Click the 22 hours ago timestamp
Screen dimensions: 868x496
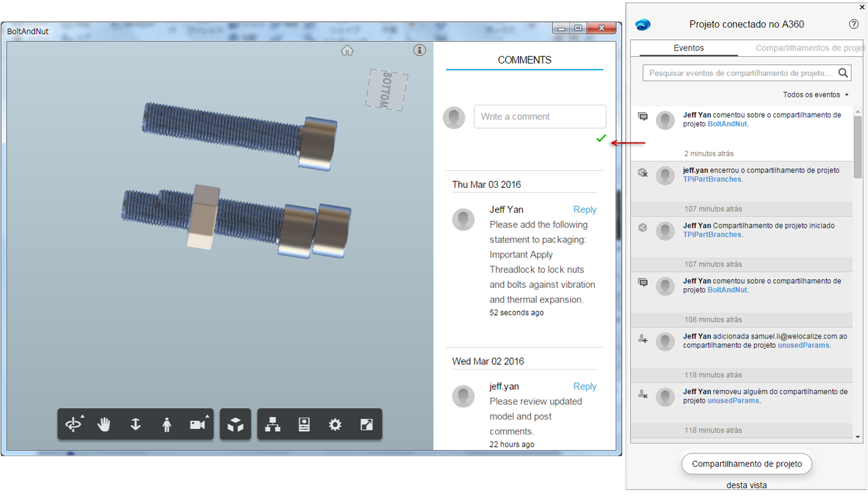tap(512, 445)
